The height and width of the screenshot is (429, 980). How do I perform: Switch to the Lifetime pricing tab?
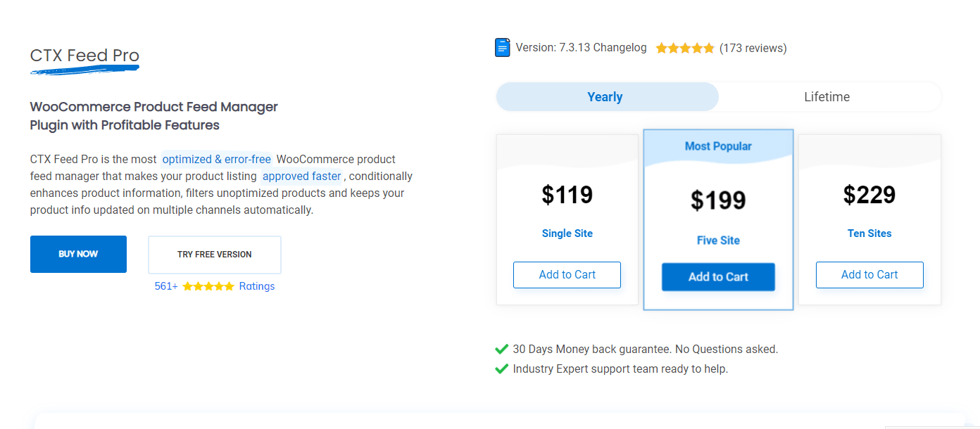tap(827, 97)
